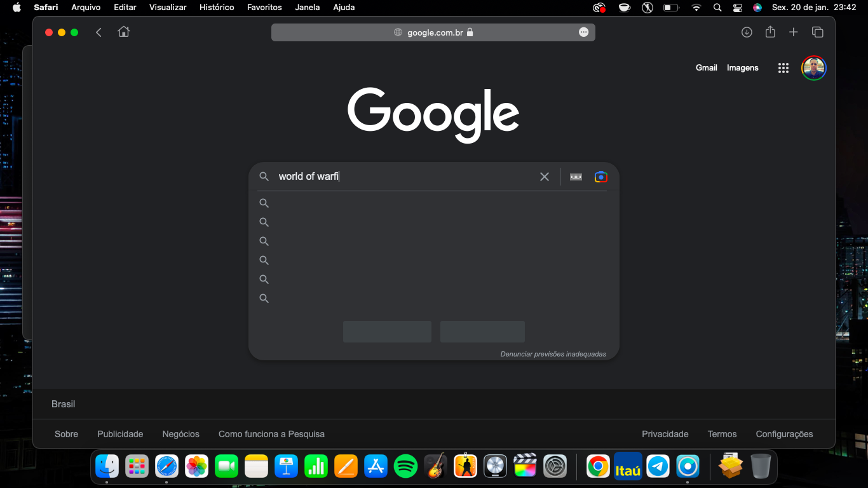Open the Privacidade footer link
Screen dimensions: 868x488
[x=665, y=434]
